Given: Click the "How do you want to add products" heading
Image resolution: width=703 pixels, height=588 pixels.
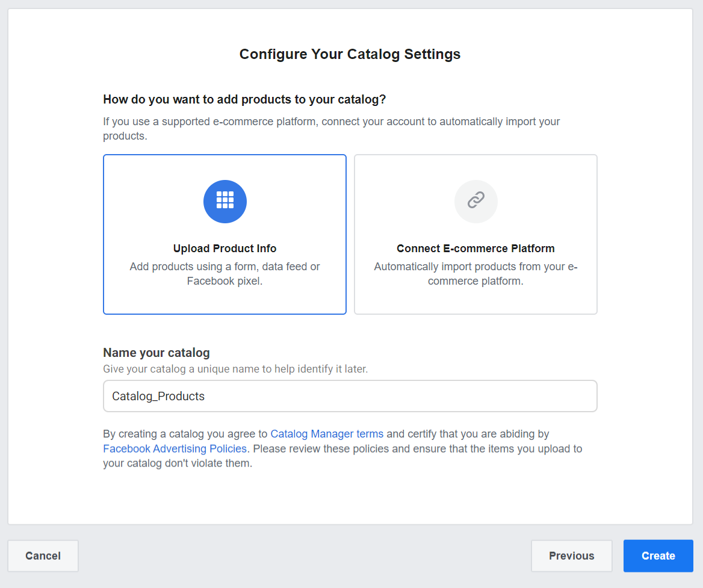Looking at the screenshot, I should click(x=244, y=99).
